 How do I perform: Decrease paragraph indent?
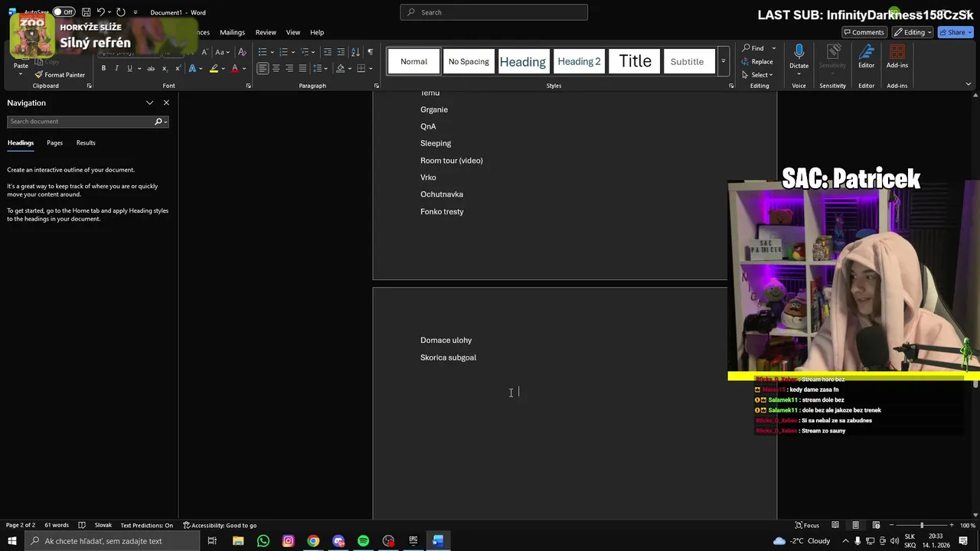pos(328,52)
